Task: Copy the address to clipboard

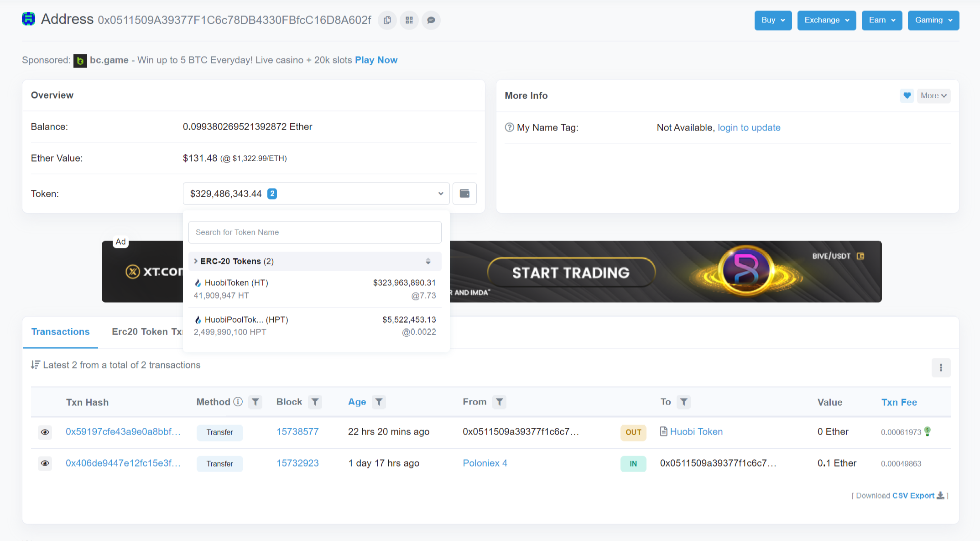Action: [387, 20]
